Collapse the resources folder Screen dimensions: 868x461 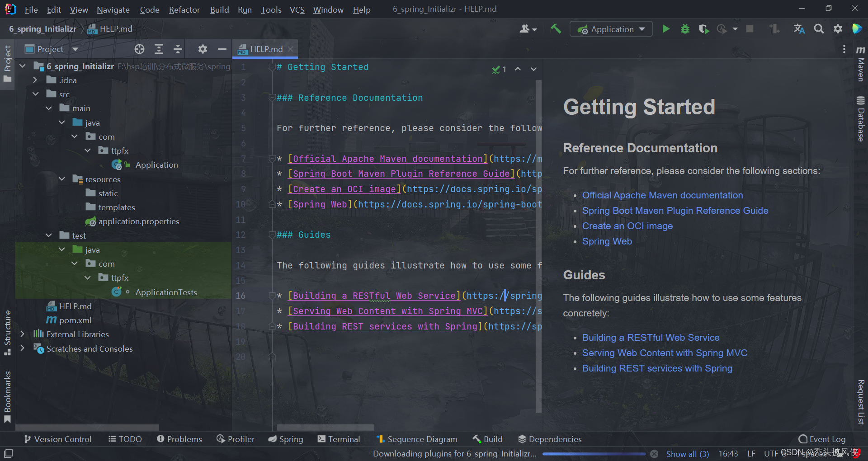coord(61,179)
